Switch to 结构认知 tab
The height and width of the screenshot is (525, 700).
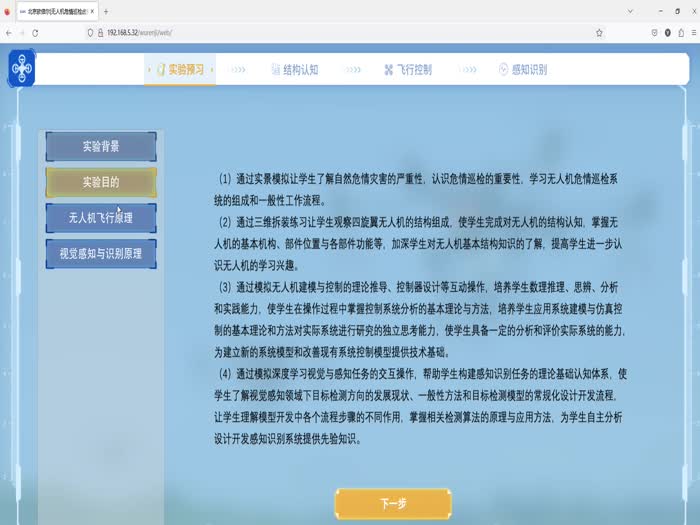(293, 70)
